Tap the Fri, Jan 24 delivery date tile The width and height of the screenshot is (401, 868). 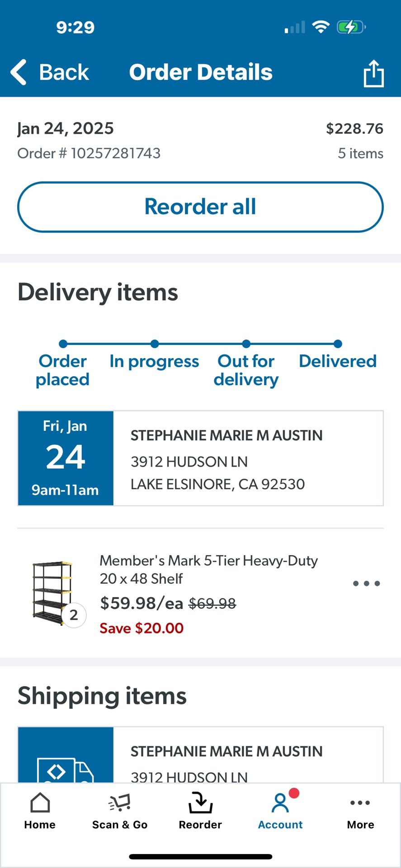66,458
